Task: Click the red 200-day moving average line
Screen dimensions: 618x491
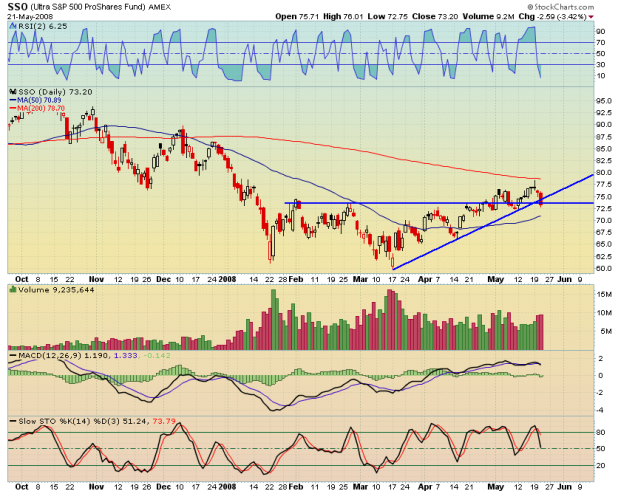Action: click(276, 138)
